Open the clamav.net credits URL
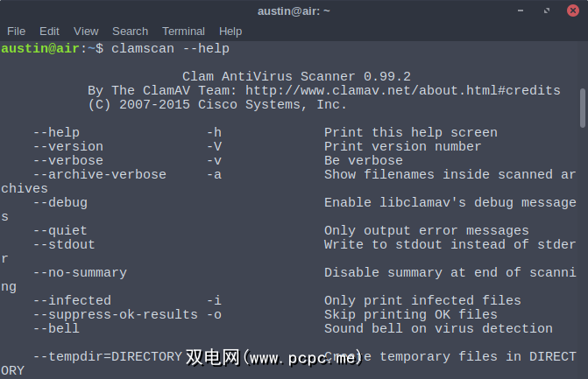588x379 pixels. point(403,90)
